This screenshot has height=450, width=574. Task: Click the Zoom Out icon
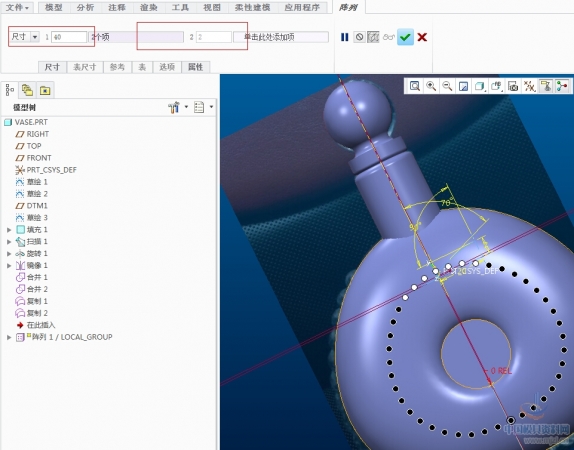pos(447,86)
